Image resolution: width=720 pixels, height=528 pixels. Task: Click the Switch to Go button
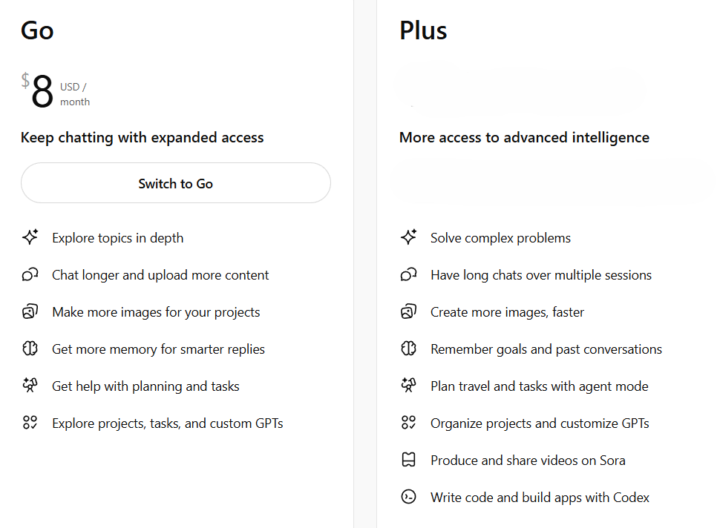[x=175, y=183]
